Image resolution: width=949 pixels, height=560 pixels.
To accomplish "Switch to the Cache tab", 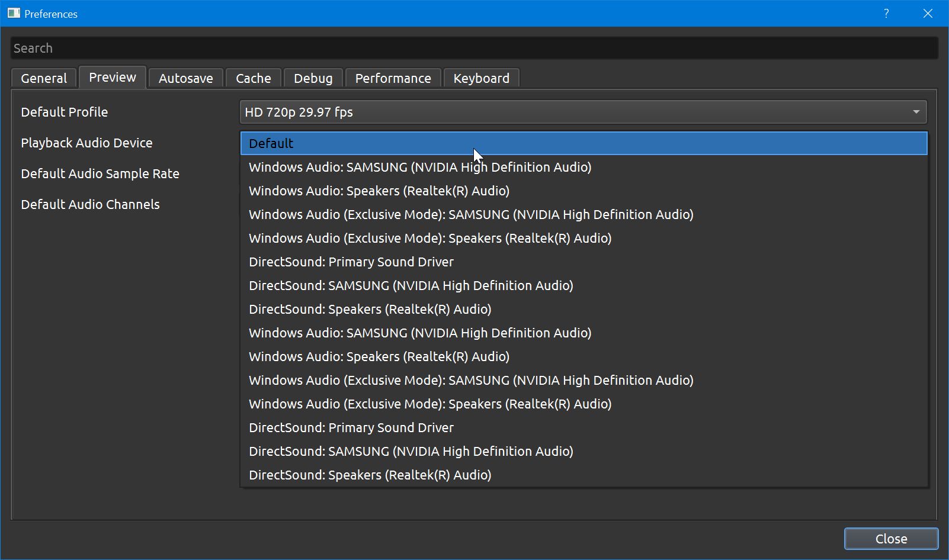I will [x=253, y=78].
